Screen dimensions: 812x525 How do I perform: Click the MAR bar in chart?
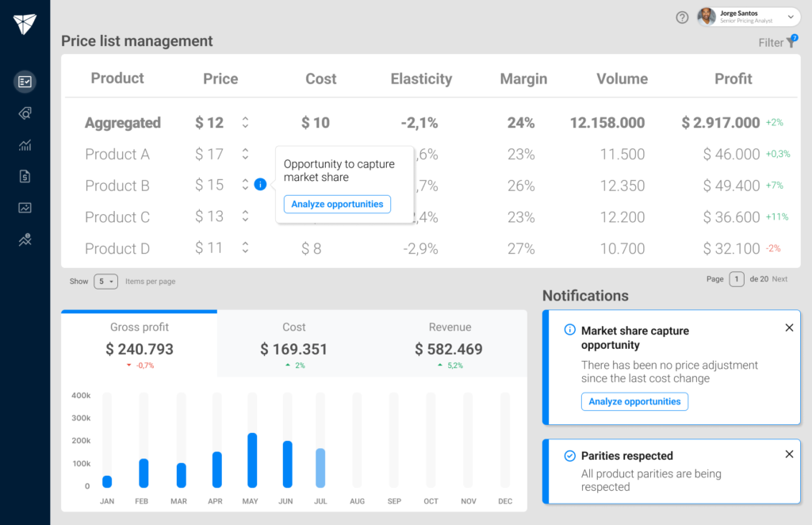click(x=182, y=475)
